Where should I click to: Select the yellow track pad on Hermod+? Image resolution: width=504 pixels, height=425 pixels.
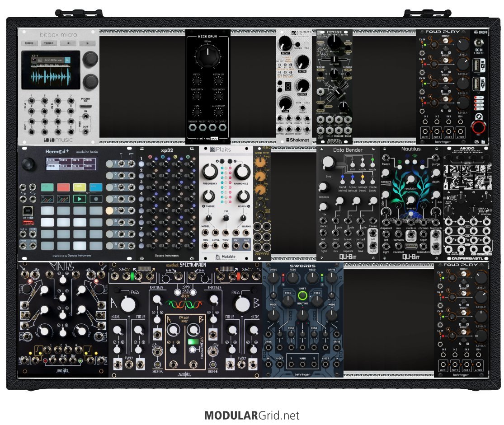80,187
